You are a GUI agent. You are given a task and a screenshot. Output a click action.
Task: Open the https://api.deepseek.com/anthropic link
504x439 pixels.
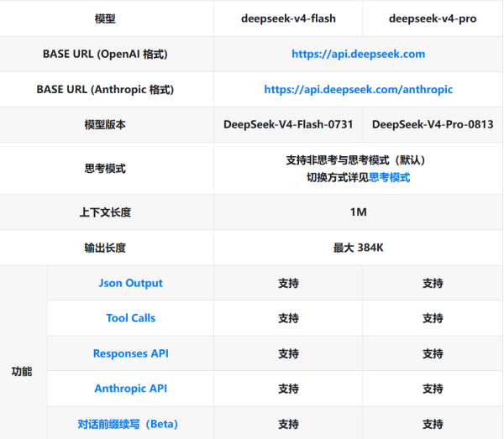click(x=359, y=89)
